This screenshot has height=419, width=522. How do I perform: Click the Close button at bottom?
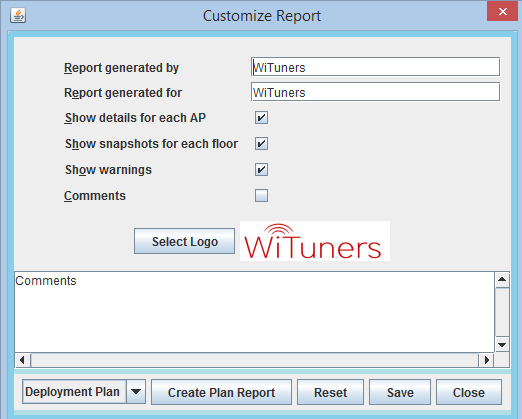tap(469, 392)
